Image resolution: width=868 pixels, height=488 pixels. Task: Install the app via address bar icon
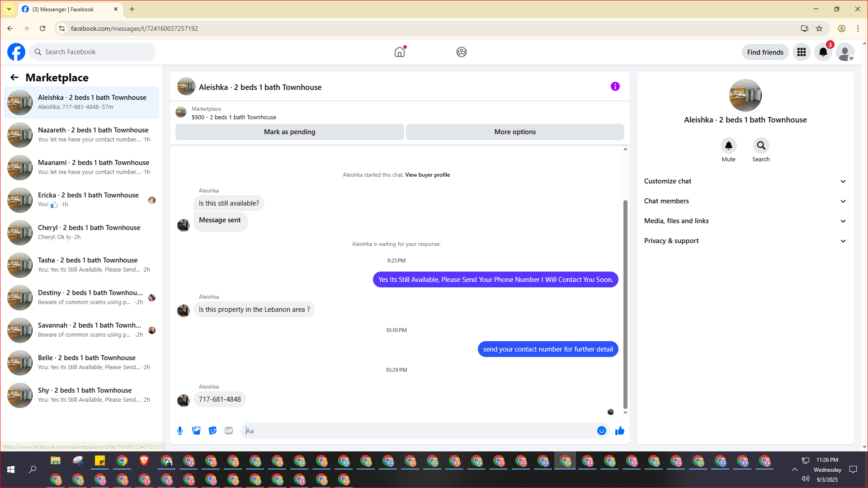pyautogui.click(x=805, y=28)
